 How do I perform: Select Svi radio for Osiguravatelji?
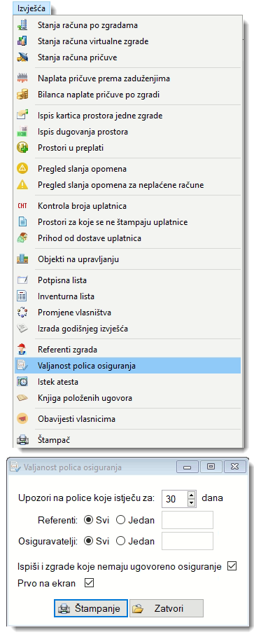[87, 541]
